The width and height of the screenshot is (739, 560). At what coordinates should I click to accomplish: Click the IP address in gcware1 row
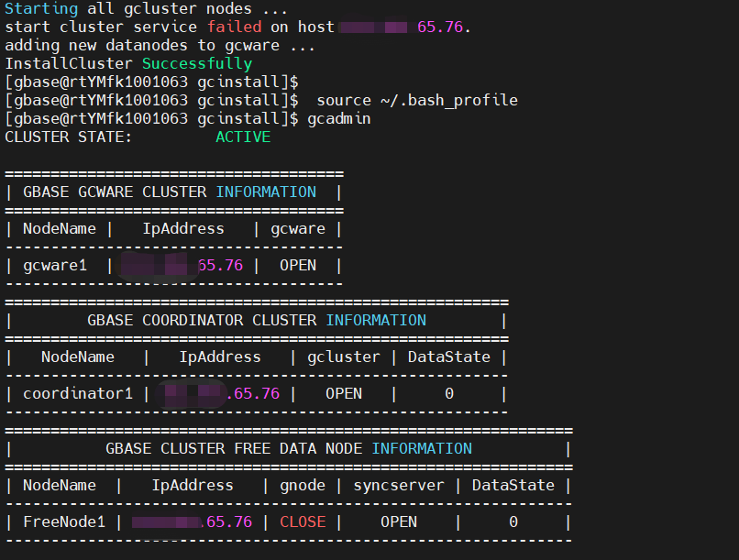pos(182,266)
